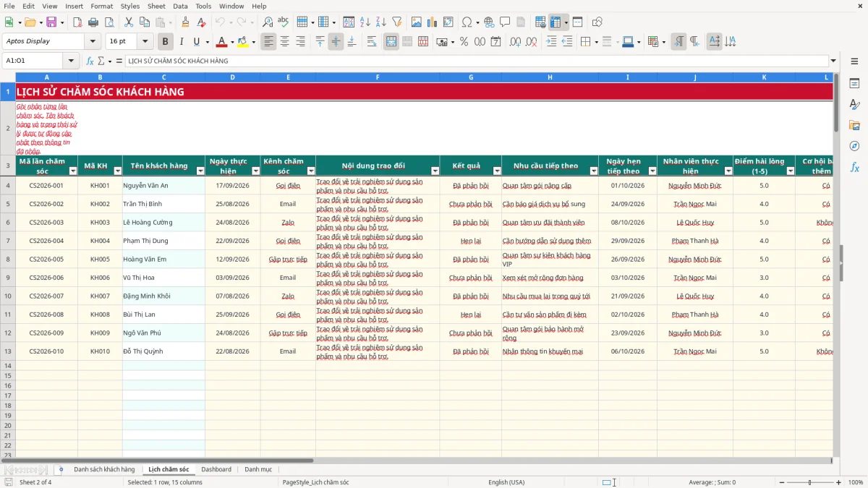
Task: Click the Print icon
Action: coord(93,22)
